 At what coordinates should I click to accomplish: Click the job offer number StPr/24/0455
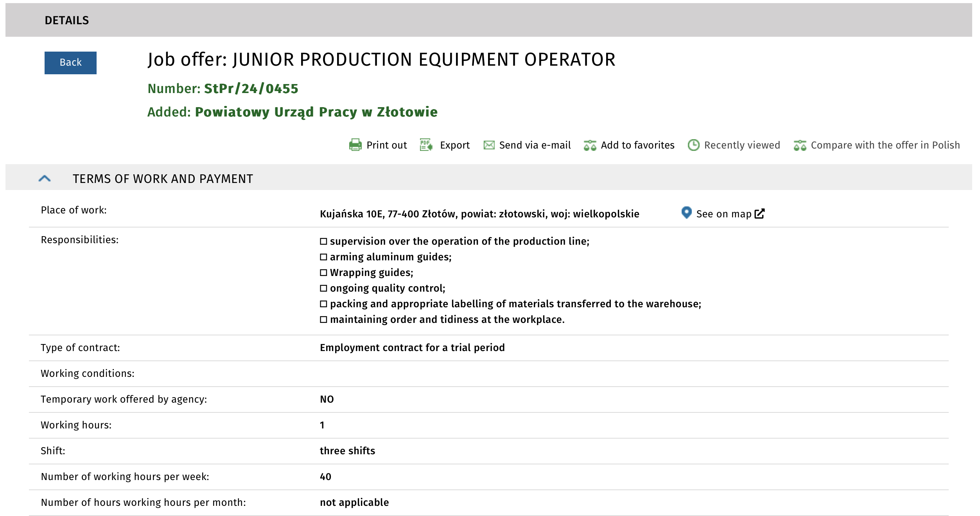251,89
